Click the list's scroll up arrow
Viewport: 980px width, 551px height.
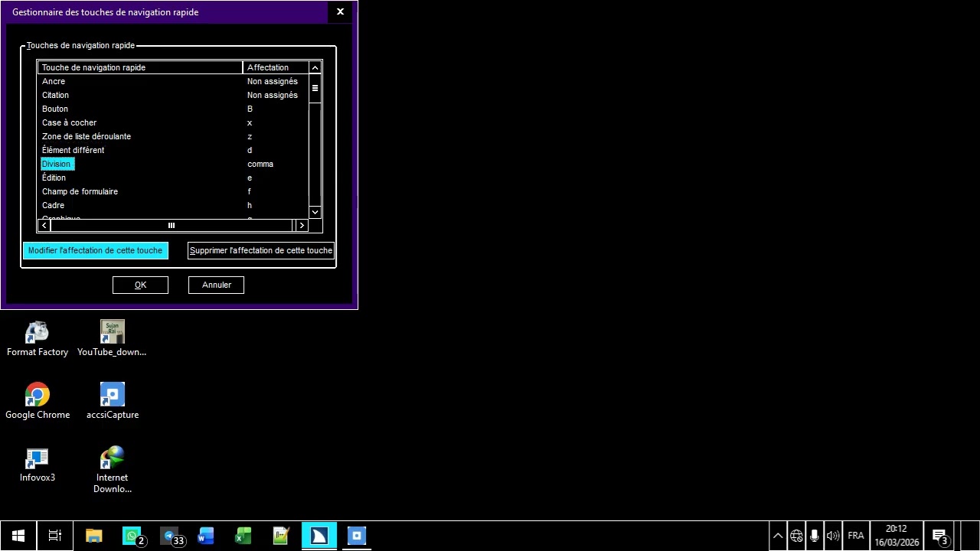tap(315, 68)
